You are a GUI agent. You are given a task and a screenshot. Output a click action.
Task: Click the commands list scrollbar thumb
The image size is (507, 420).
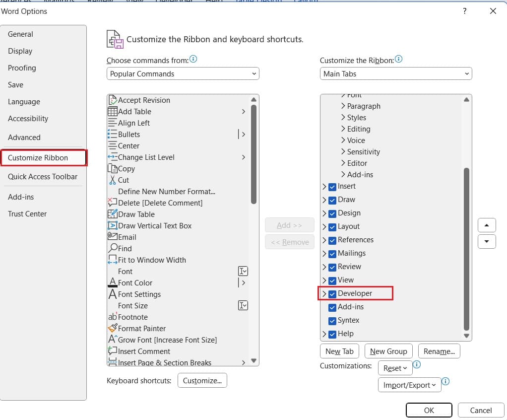pyautogui.click(x=254, y=154)
